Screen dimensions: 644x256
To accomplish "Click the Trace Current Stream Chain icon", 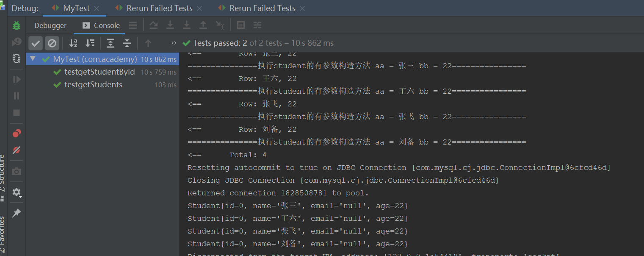I will (x=257, y=25).
